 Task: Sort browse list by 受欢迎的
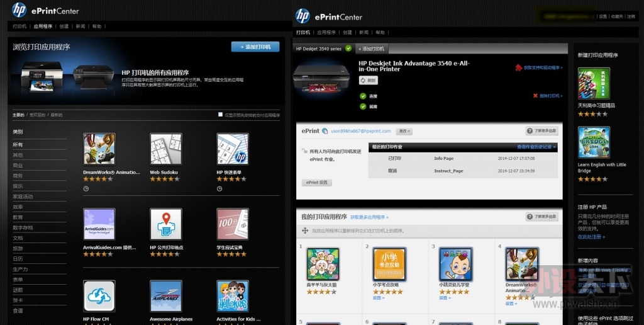[x=38, y=115]
